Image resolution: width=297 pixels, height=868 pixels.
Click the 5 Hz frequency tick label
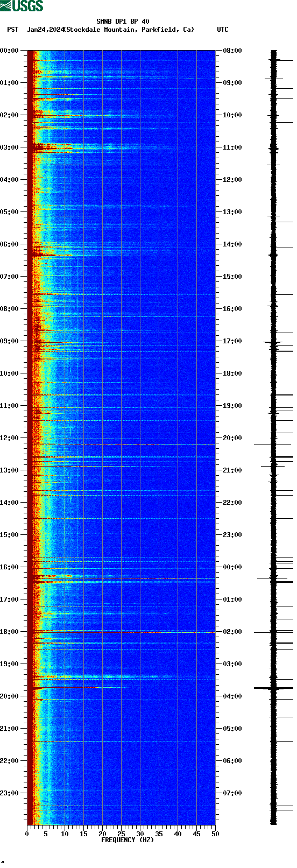(x=46, y=834)
